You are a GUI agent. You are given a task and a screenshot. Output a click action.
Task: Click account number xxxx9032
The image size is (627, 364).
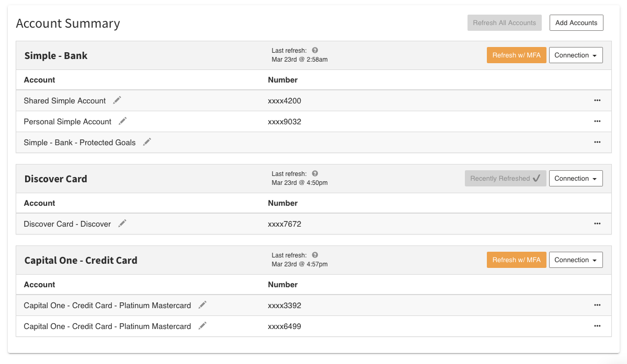coord(284,121)
